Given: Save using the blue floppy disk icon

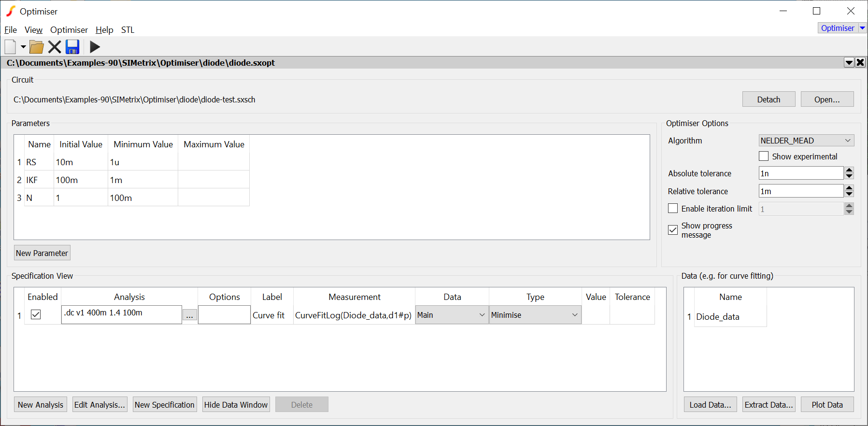Looking at the screenshot, I should click(x=72, y=47).
